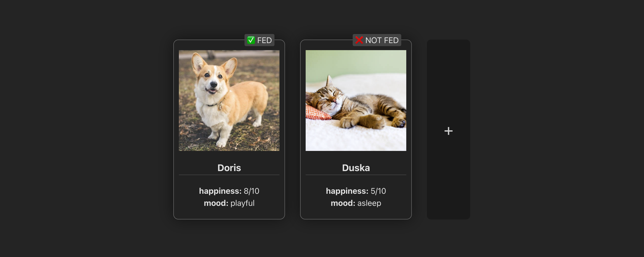Select the Duska name heading

[x=356, y=168]
